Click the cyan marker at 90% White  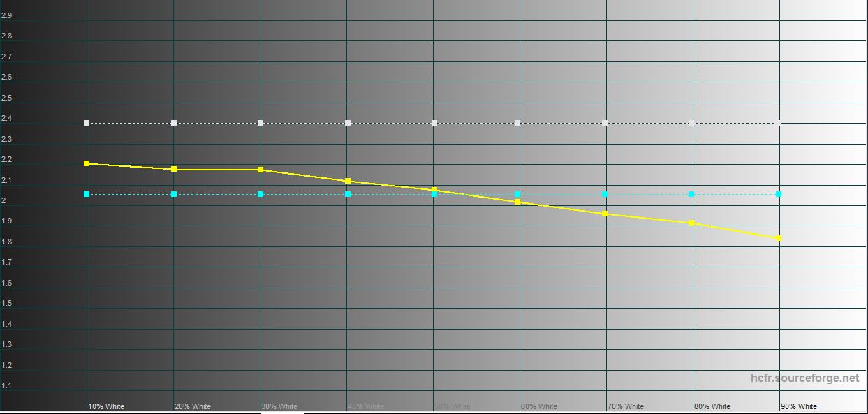779,194
